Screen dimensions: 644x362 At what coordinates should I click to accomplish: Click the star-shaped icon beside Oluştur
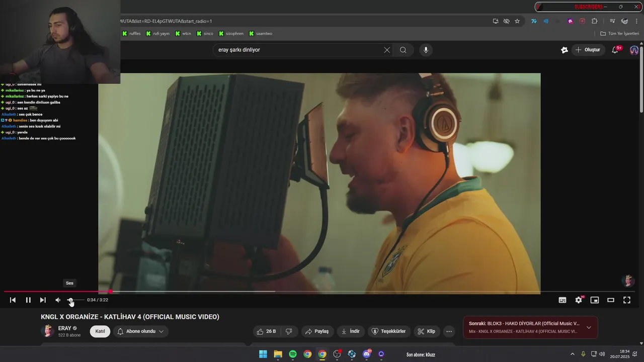[x=565, y=50]
